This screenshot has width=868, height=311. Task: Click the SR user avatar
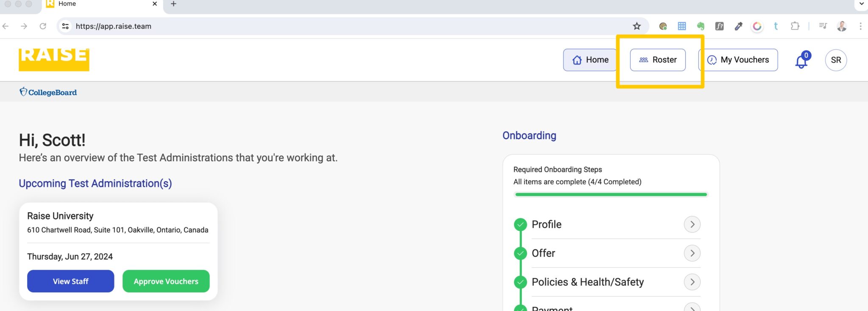coord(835,60)
